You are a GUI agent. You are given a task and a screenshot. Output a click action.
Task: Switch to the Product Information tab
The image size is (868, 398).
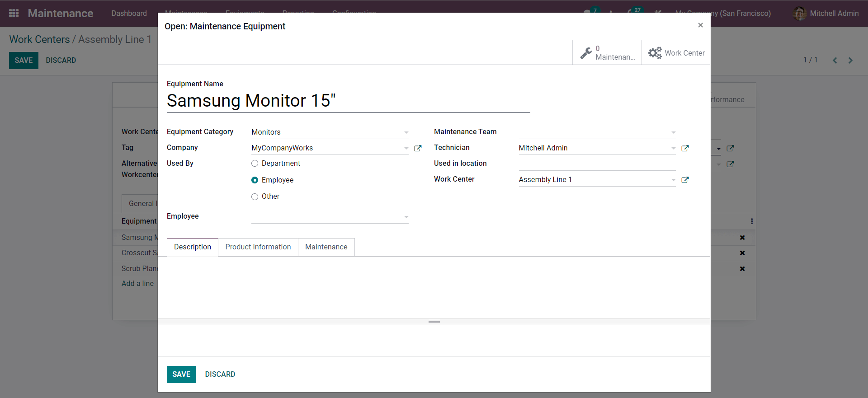tap(258, 247)
